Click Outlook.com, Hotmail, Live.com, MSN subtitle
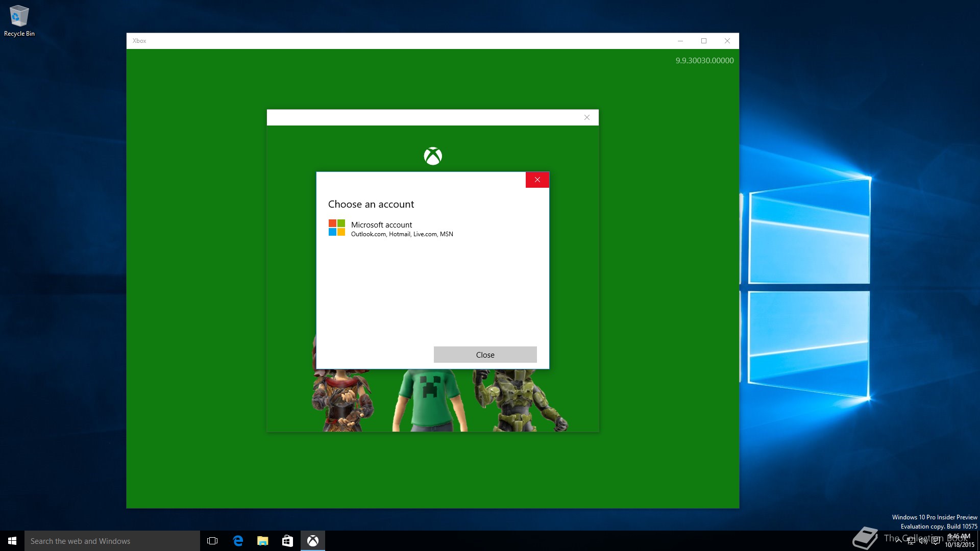The width and height of the screenshot is (980, 551). tap(402, 234)
